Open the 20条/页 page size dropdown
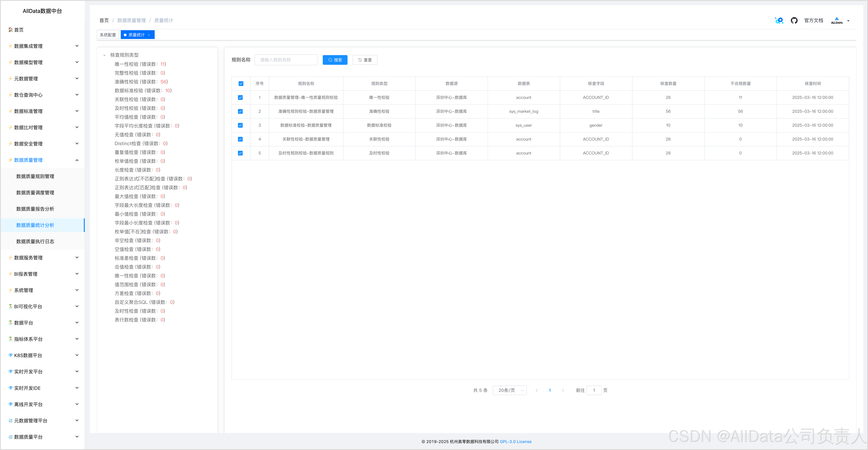868x450 pixels. [509, 390]
